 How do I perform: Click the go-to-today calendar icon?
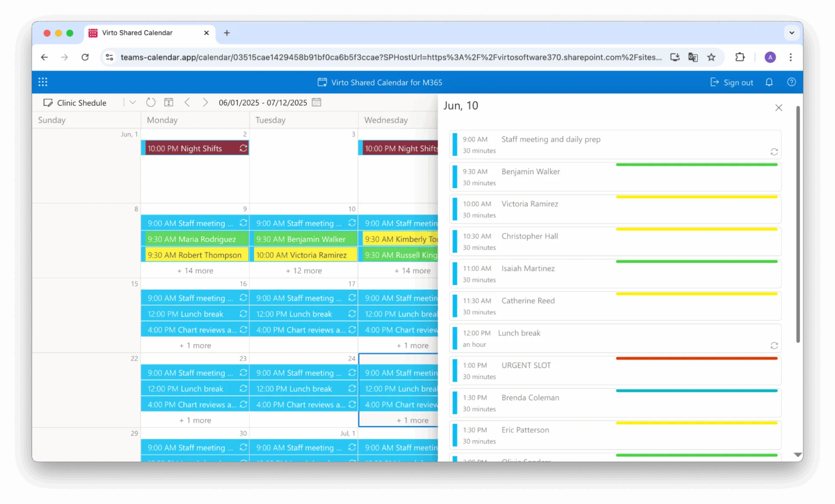(168, 103)
